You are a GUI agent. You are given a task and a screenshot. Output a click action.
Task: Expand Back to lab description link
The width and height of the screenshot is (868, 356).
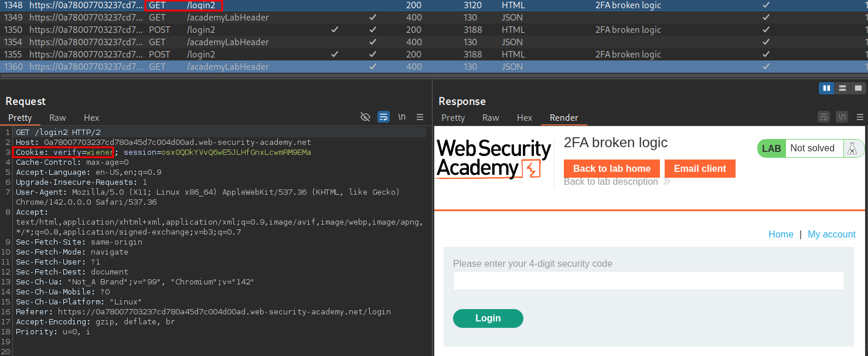(617, 182)
